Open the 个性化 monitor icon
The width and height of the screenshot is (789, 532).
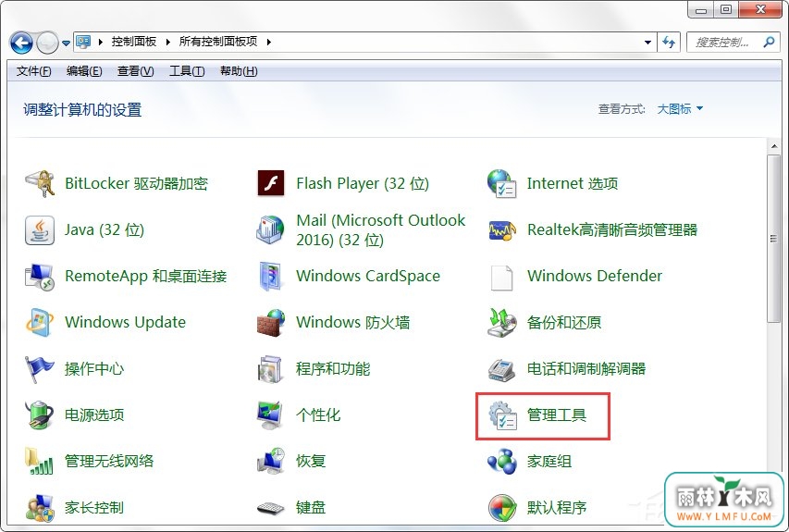click(271, 415)
